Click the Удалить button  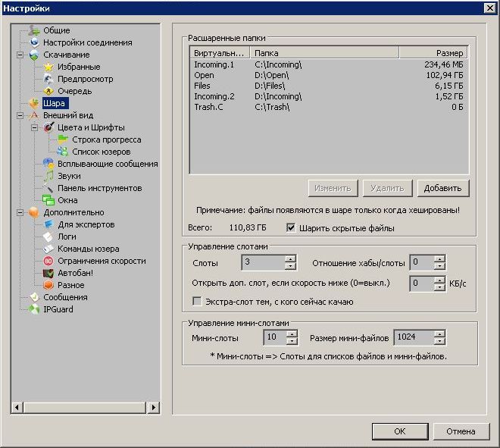pos(387,188)
